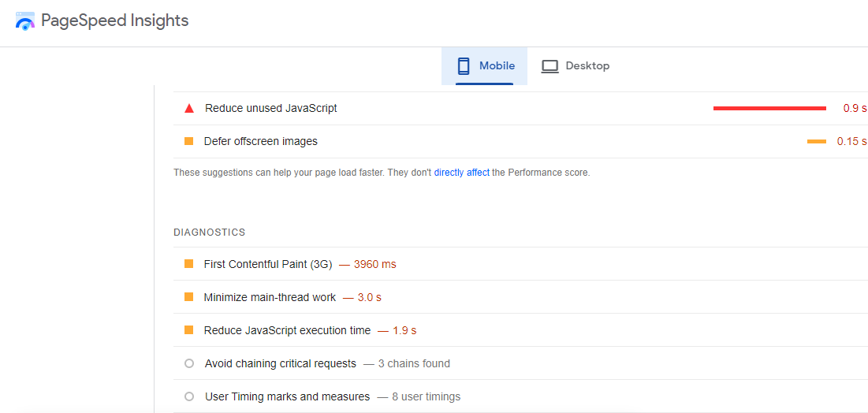Click the PageSpeed Insights title text
This screenshot has width=868, height=413.
pos(114,21)
